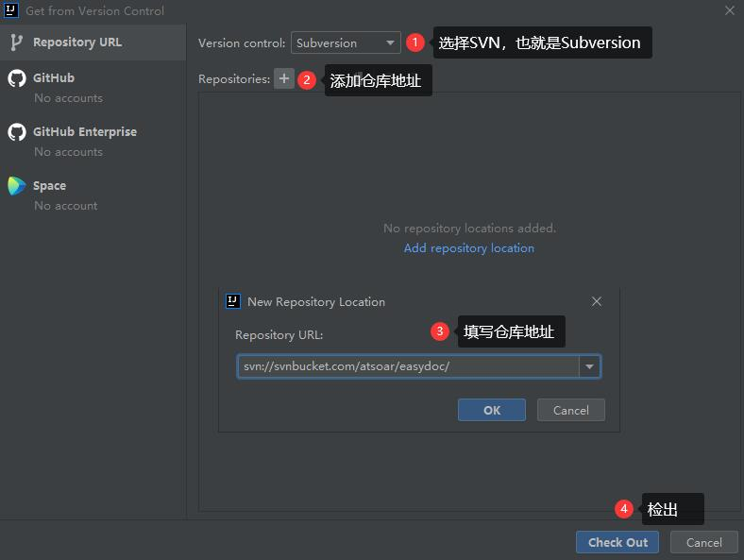This screenshot has height=560, width=744.
Task: Click the plus icon to add repository
Action: (x=284, y=79)
